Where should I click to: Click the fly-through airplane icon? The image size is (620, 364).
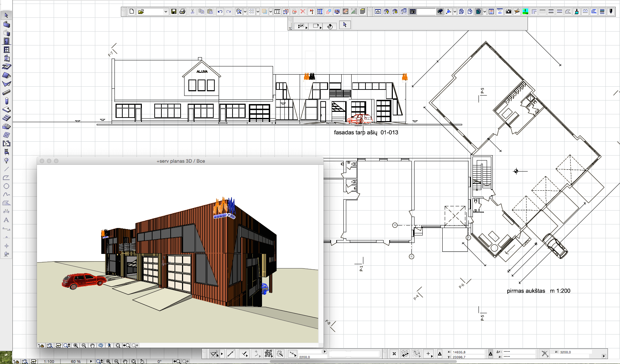[x=517, y=11]
